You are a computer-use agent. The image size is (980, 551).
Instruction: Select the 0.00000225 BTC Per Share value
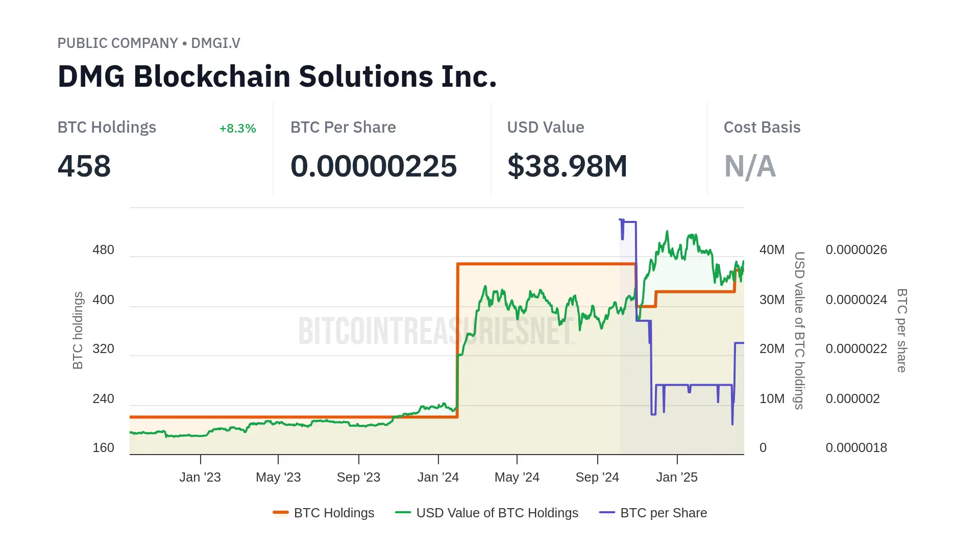374,166
